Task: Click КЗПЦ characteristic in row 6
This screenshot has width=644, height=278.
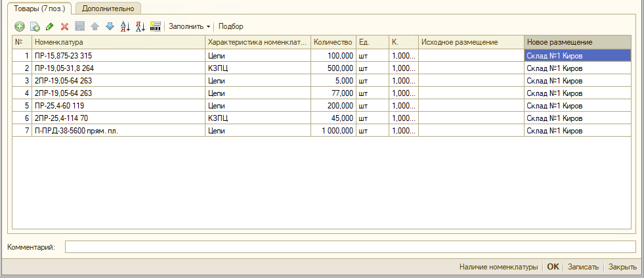Action: click(x=258, y=118)
